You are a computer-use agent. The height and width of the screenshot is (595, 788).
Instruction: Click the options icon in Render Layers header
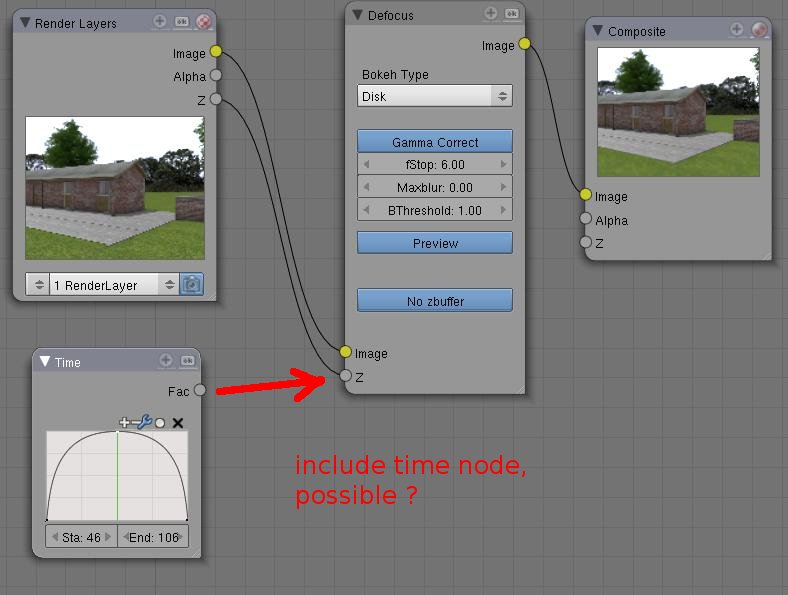[x=181, y=22]
